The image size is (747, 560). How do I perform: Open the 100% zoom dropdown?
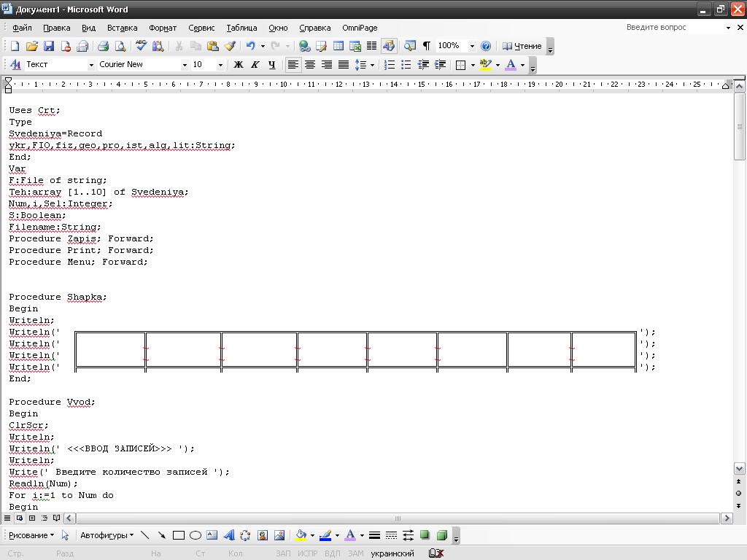[x=471, y=46]
